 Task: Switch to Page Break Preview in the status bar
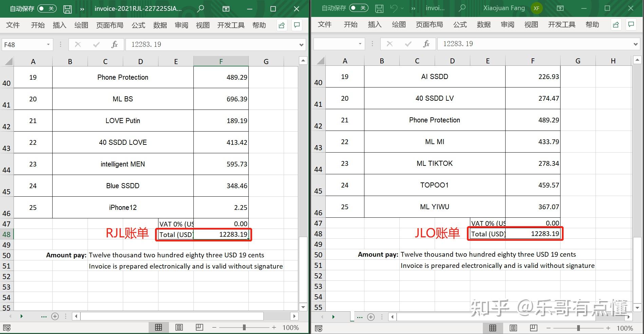[x=199, y=327]
